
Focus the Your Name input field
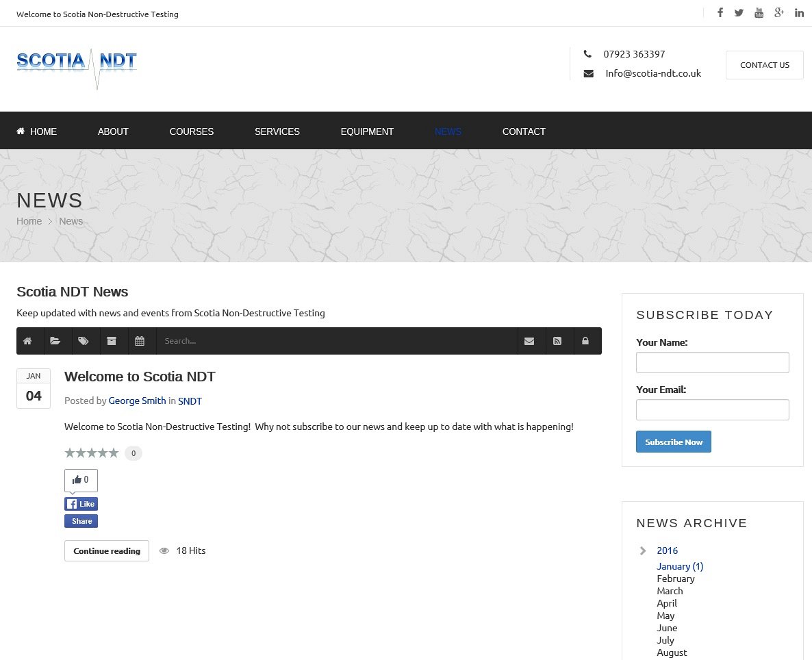[712, 363]
